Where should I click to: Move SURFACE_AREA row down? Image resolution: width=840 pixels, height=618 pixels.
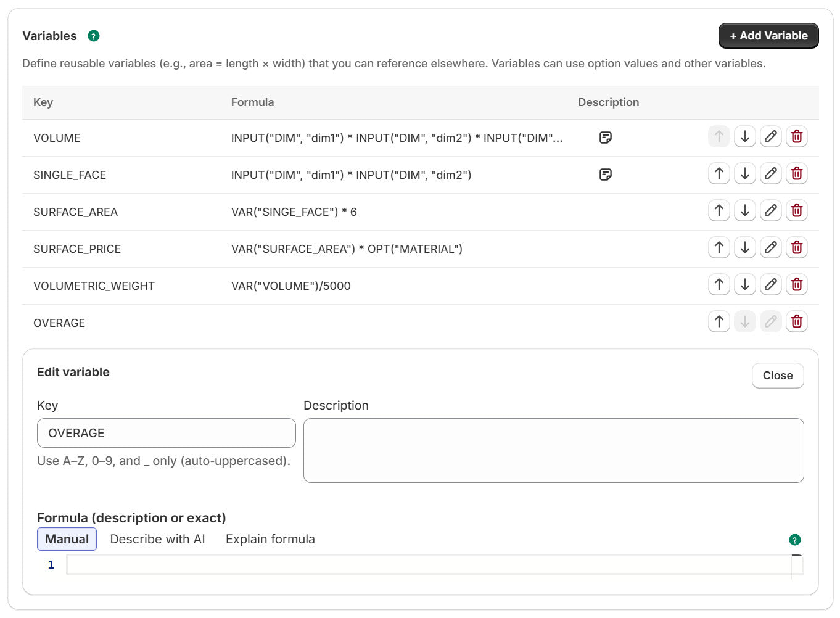click(745, 211)
